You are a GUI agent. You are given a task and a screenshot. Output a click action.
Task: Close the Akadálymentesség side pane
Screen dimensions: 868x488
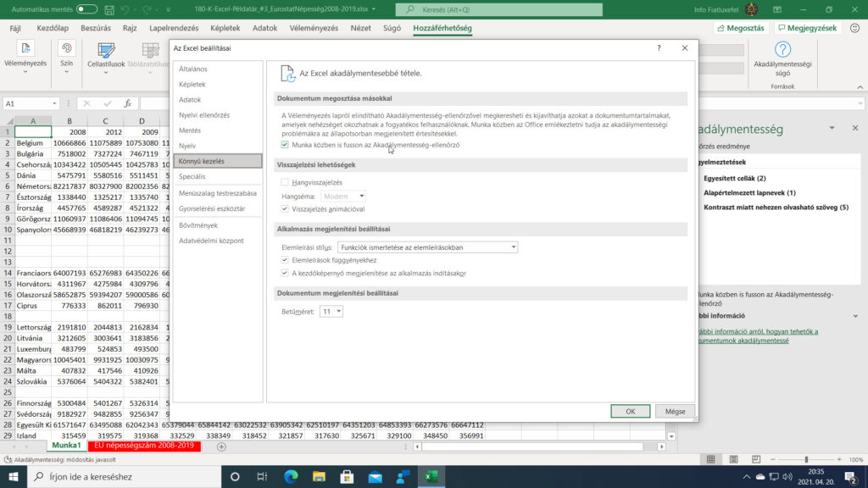pyautogui.click(x=855, y=128)
